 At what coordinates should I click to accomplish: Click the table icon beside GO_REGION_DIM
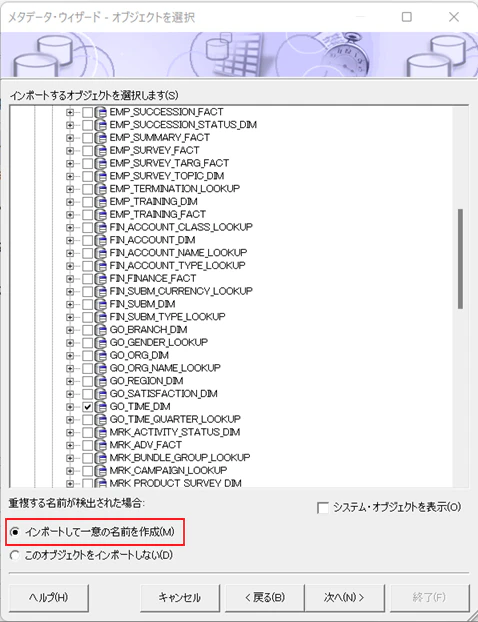tap(101, 381)
